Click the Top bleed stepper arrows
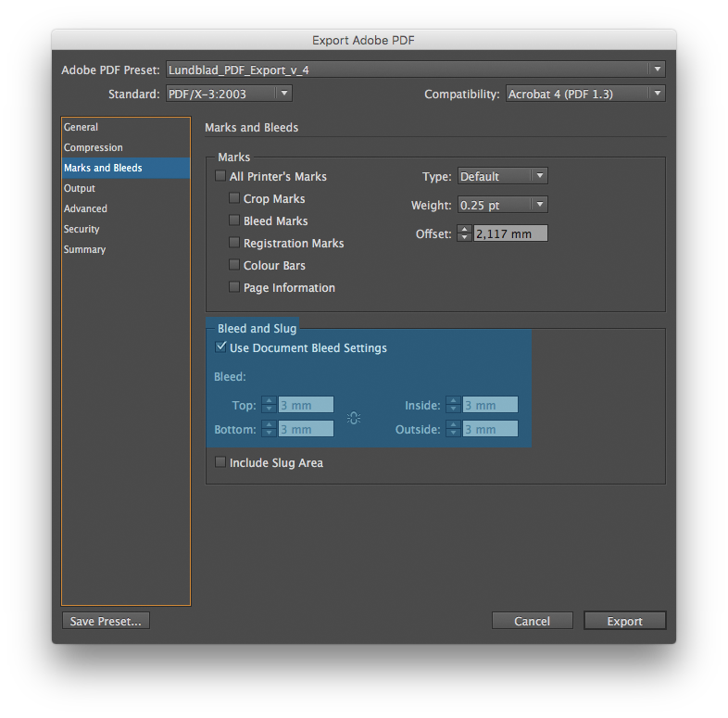This screenshot has width=728, height=718. (x=269, y=405)
